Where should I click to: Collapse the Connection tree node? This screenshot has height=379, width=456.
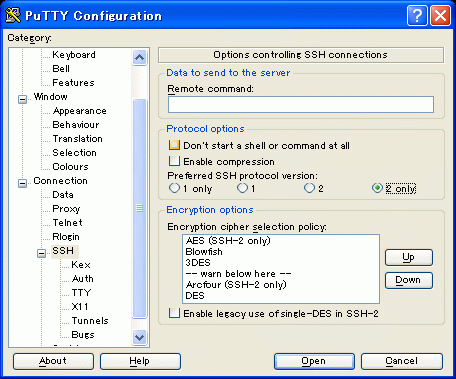[22, 183]
